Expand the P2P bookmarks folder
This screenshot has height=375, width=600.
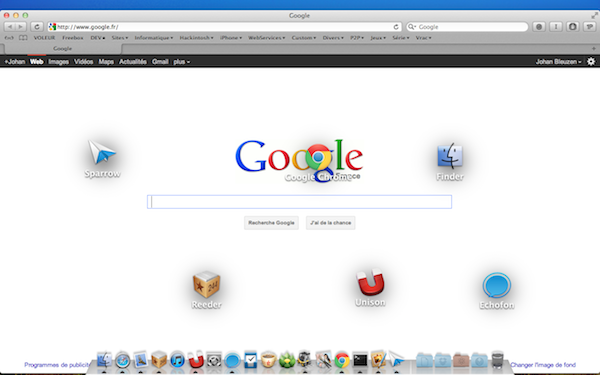pos(357,38)
